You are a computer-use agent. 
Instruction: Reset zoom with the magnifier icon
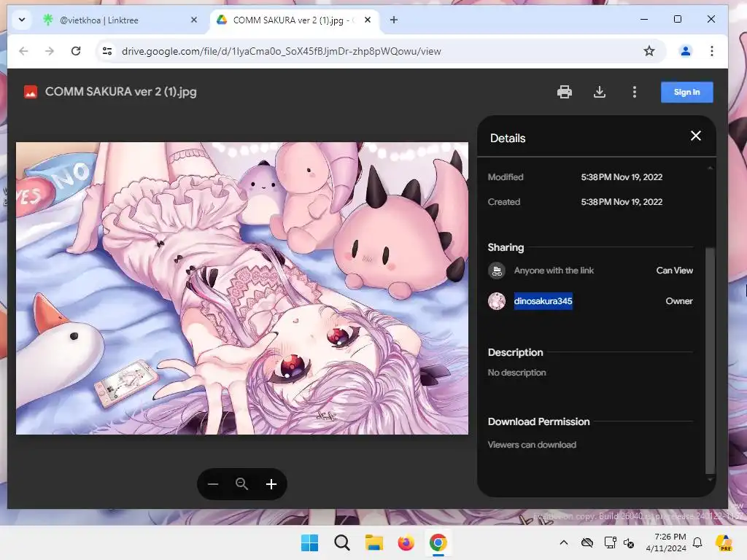242,484
